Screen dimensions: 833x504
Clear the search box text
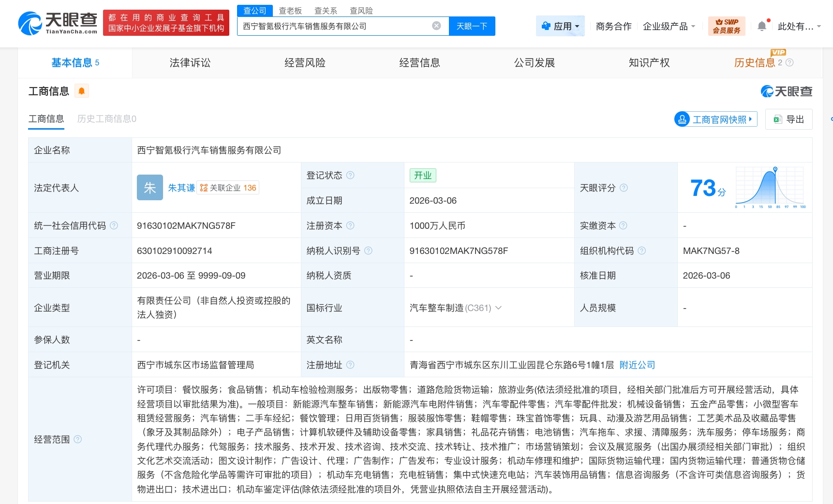coord(436,26)
